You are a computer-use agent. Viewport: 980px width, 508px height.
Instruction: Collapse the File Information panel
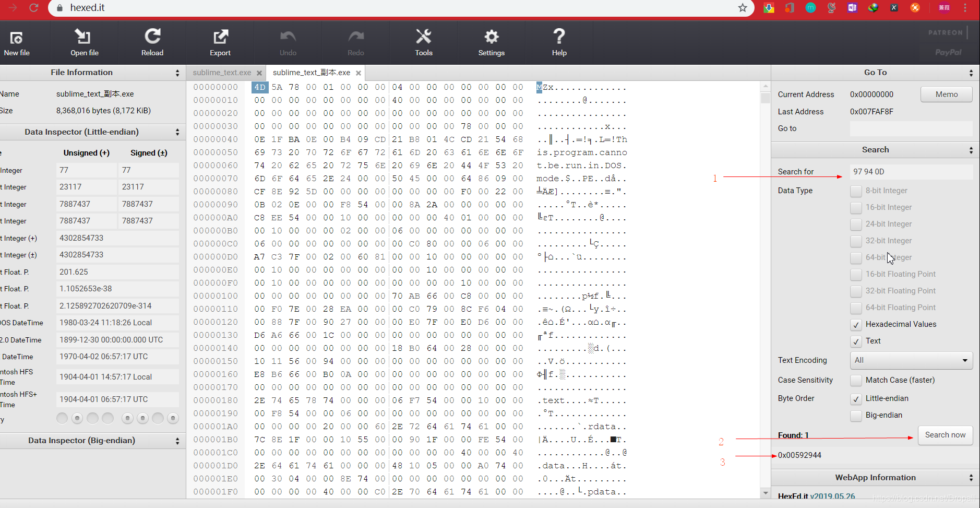coord(177,73)
